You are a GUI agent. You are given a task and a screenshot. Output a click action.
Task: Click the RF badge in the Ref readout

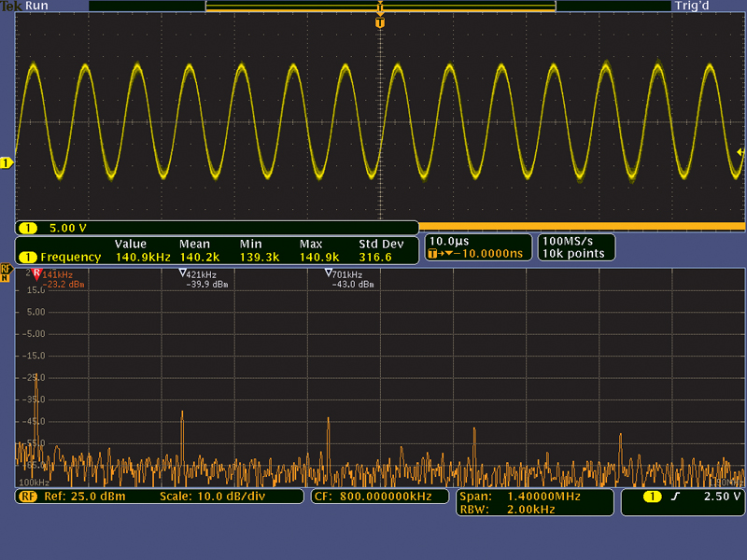(28, 497)
